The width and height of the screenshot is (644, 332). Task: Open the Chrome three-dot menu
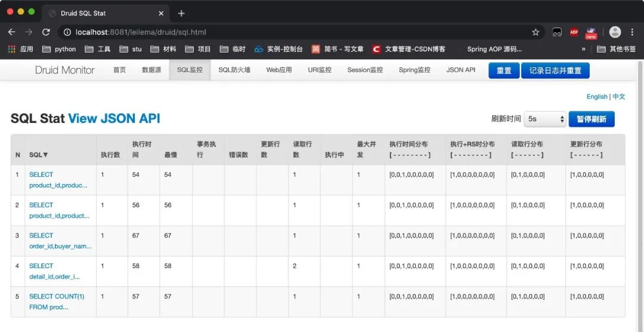click(633, 32)
